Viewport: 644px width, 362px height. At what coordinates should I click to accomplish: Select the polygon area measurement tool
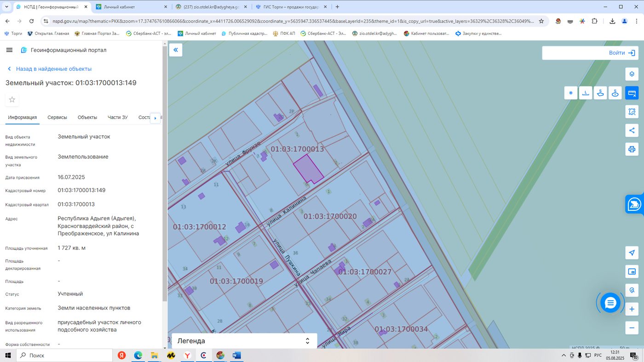click(600, 93)
